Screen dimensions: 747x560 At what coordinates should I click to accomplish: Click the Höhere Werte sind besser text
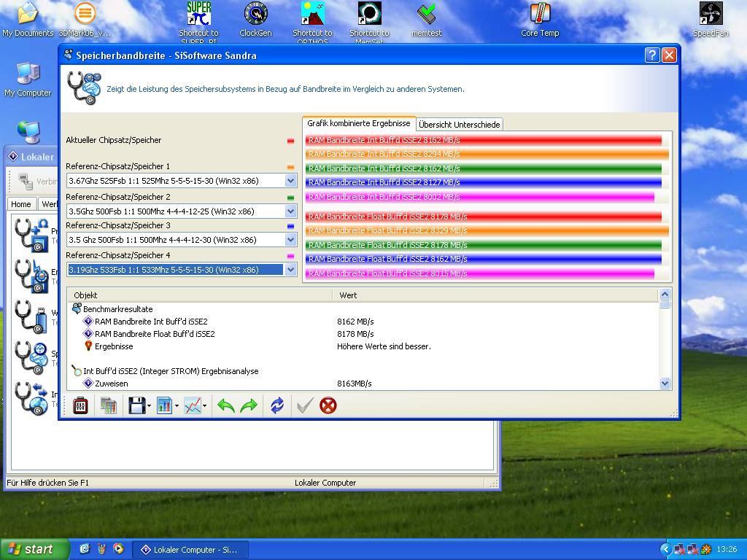(384, 346)
